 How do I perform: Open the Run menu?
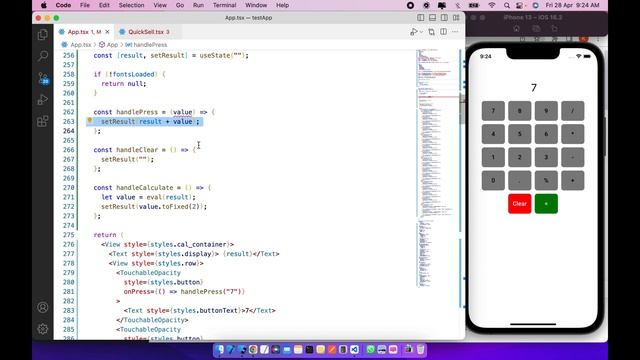pyautogui.click(x=198, y=5)
